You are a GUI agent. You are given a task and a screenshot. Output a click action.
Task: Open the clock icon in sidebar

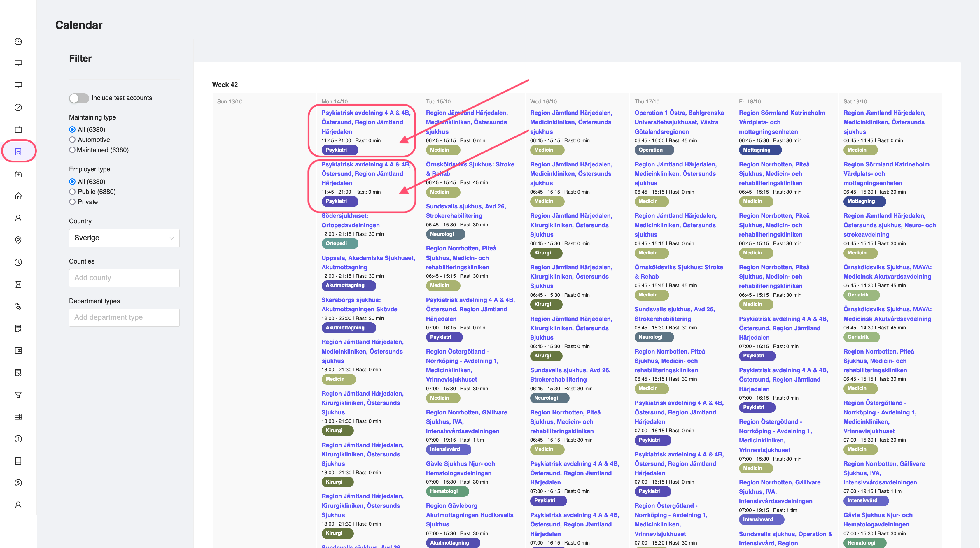(x=18, y=262)
